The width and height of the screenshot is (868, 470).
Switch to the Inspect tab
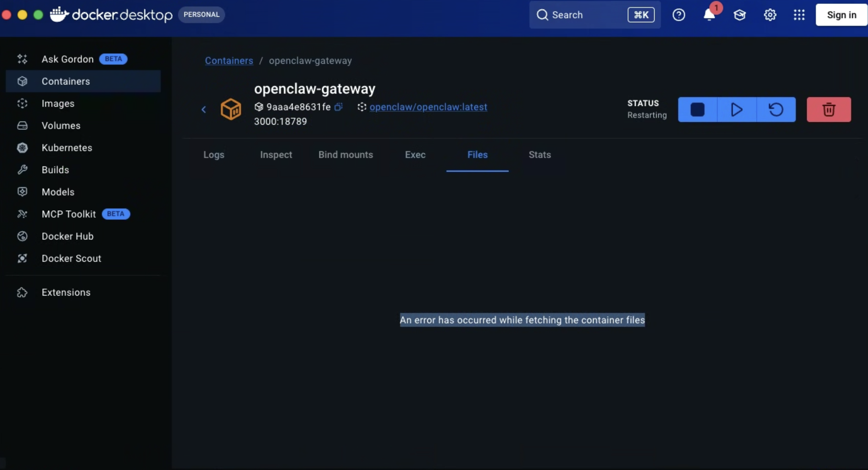276,155
